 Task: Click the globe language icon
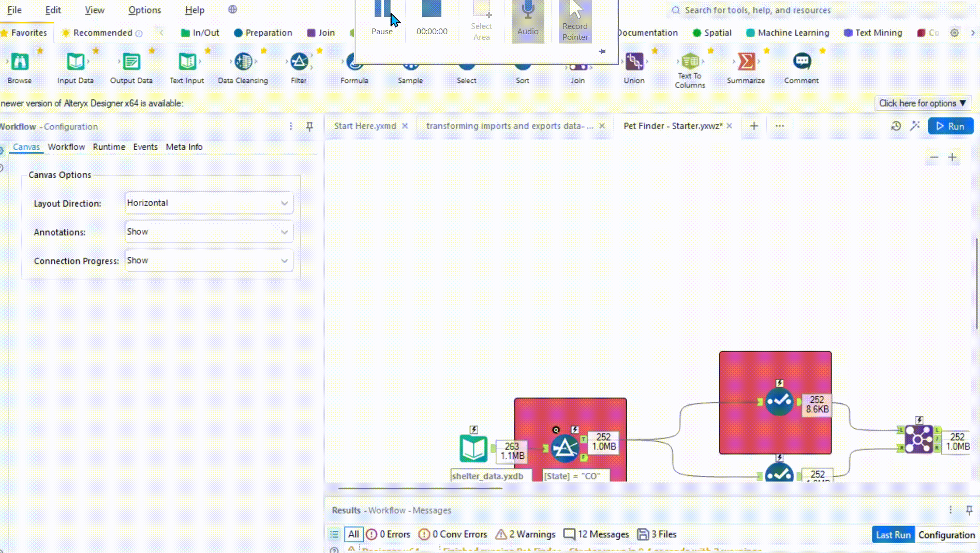point(233,9)
